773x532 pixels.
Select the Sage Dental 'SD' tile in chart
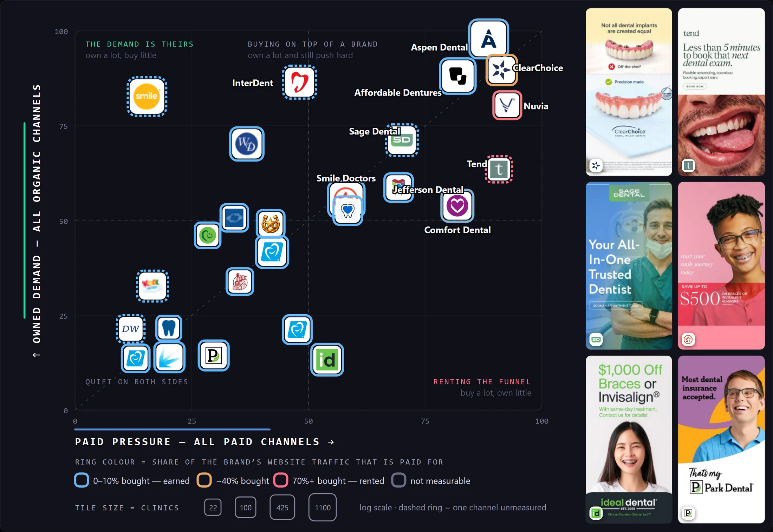coord(402,140)
